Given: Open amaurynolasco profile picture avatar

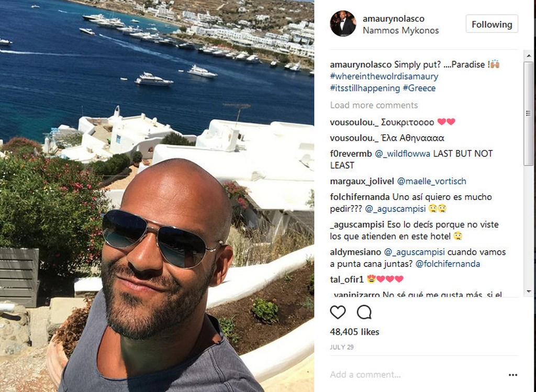Looking at the screenshot, I should tap(343, 24).
